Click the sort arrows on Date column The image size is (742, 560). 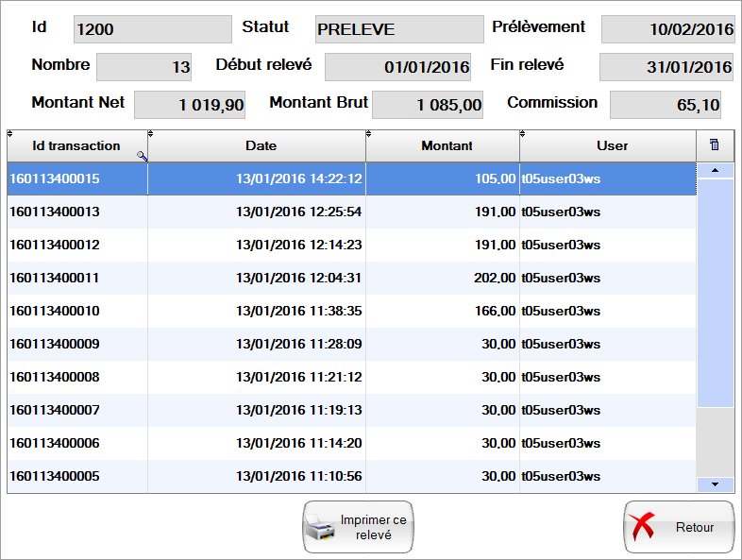[x=151, y=134]
